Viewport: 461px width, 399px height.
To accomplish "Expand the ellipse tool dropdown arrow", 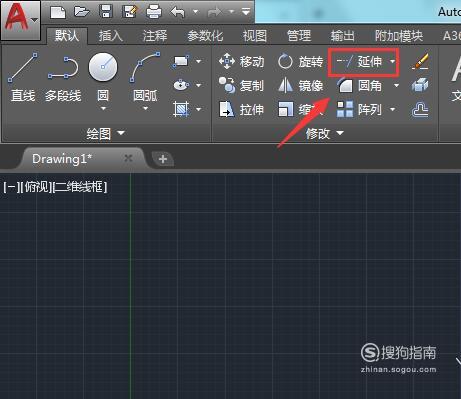I will point(198,85).
